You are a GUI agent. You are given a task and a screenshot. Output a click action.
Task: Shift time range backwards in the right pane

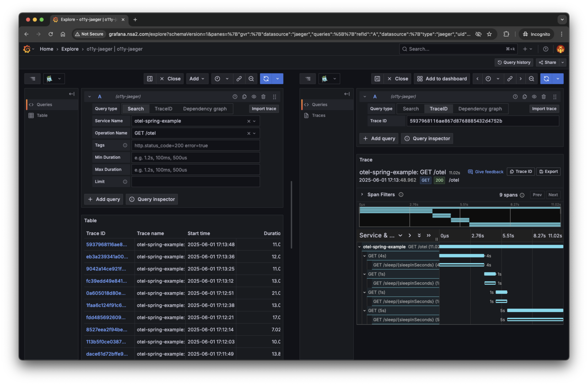pyautogui.click(x=477, y=79)
